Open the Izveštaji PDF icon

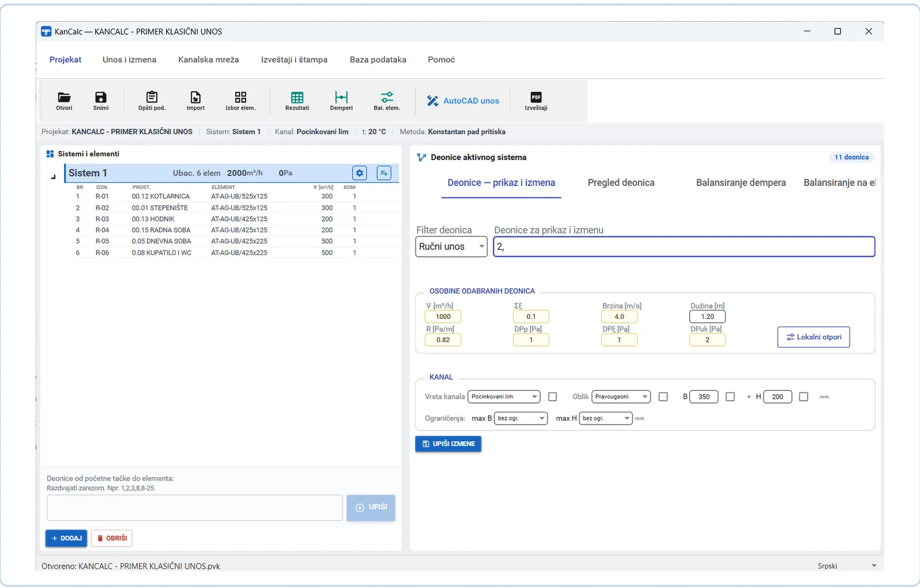pyautogui.click(x=536, y=97)
